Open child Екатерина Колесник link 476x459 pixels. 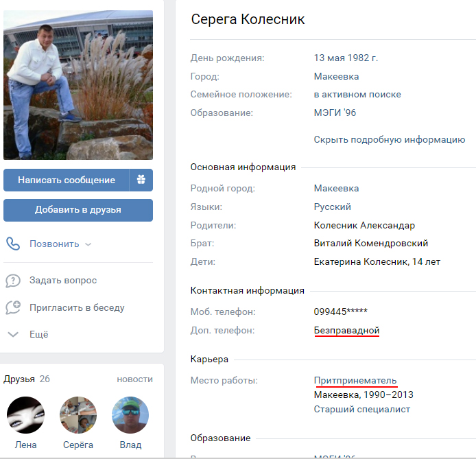(x=357, y=261)
